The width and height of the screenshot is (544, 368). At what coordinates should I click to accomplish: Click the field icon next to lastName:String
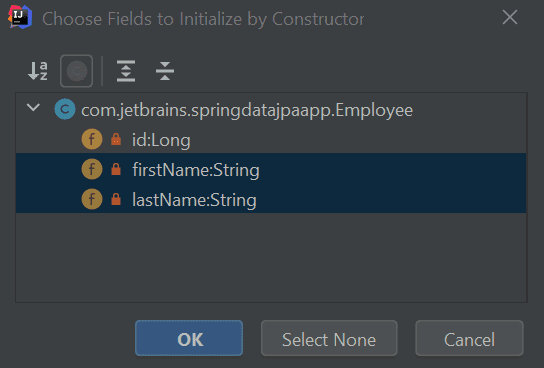click(x=92, y=199)
